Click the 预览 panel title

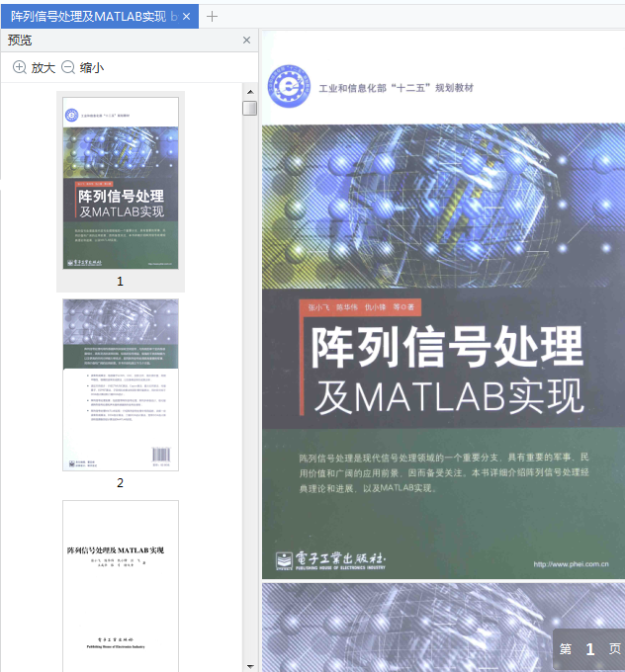(20, 40)
